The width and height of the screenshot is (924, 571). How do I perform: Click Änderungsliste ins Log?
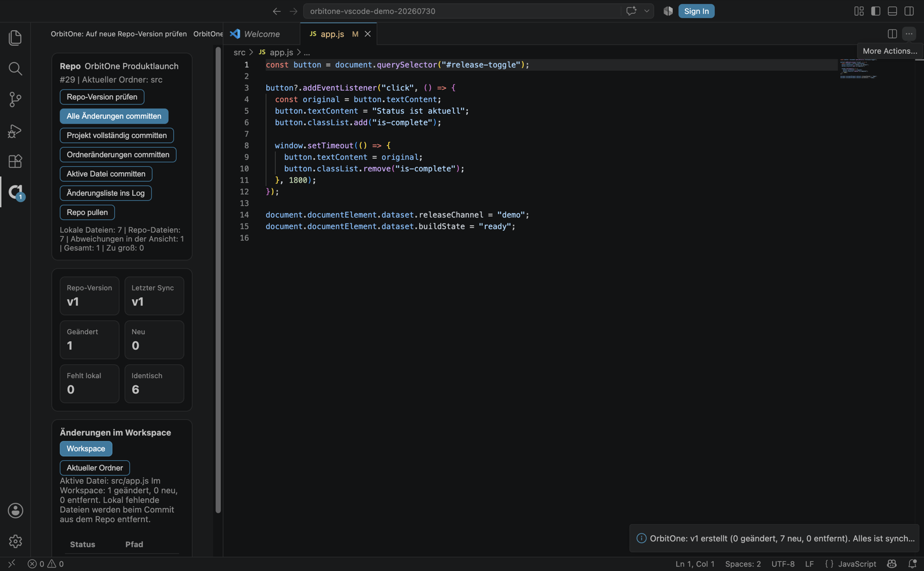click(x=106, y=193)
